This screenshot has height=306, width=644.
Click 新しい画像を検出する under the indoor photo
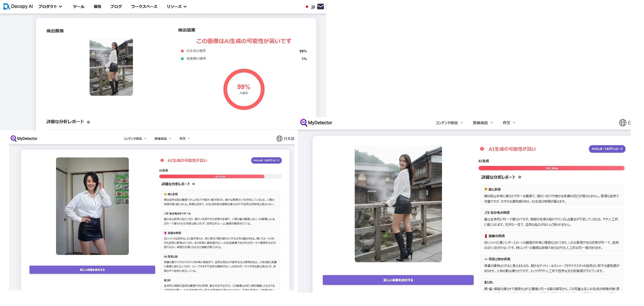pyautogui.click(x=92, y=270)
